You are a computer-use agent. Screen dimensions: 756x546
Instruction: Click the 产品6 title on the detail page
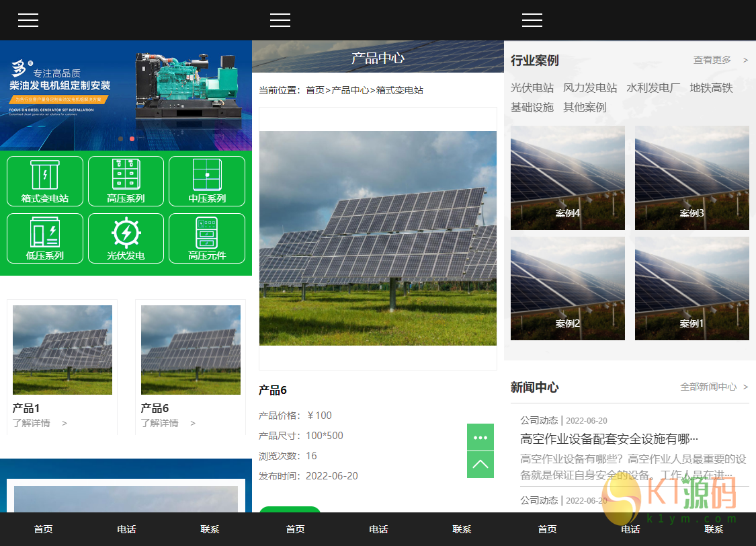point(272,390)
